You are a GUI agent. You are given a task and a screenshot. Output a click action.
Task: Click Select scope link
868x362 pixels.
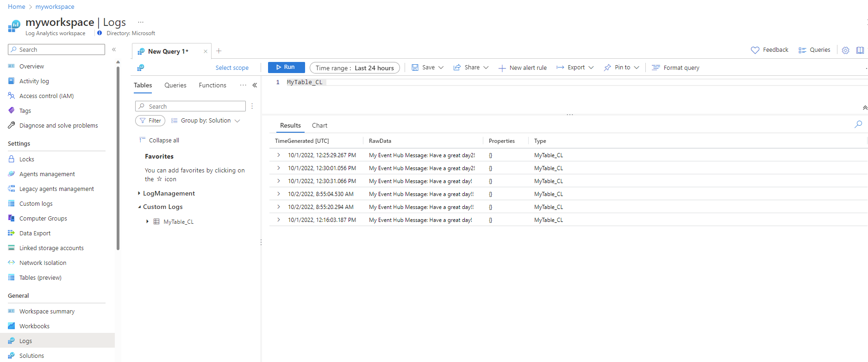(x=232, y=67)
